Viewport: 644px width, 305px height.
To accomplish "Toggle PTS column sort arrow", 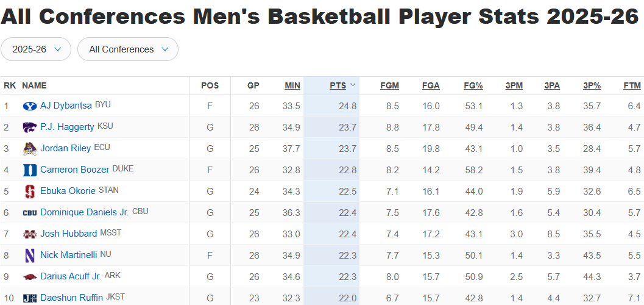I will tap(353, 85).
